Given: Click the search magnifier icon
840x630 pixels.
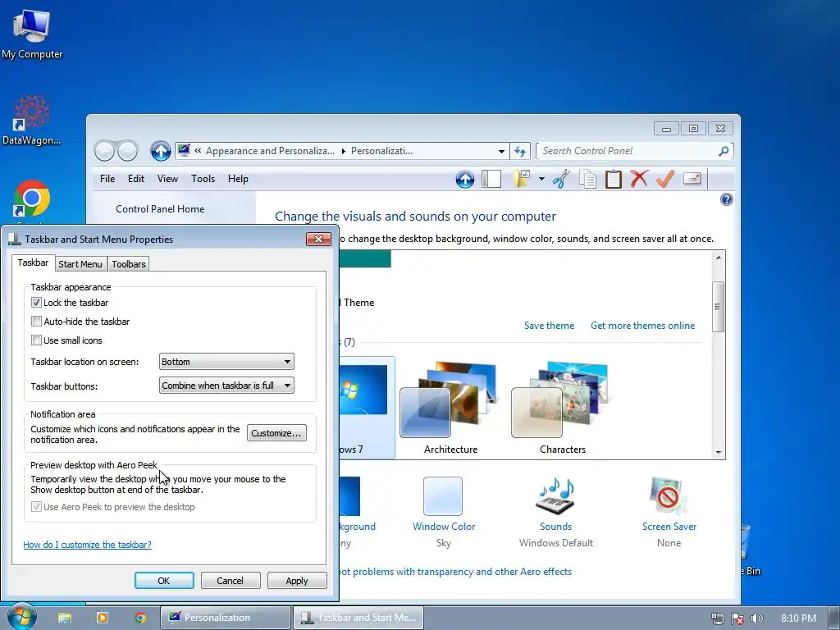Looking at the screenshot, I should coord(724,151).
